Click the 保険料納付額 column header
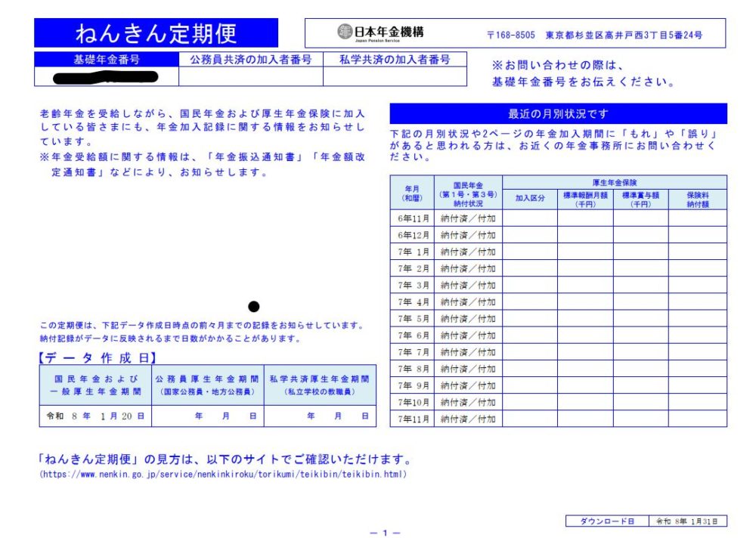The height and width of the screenshot is (538, 756). (x=697, y=199)
